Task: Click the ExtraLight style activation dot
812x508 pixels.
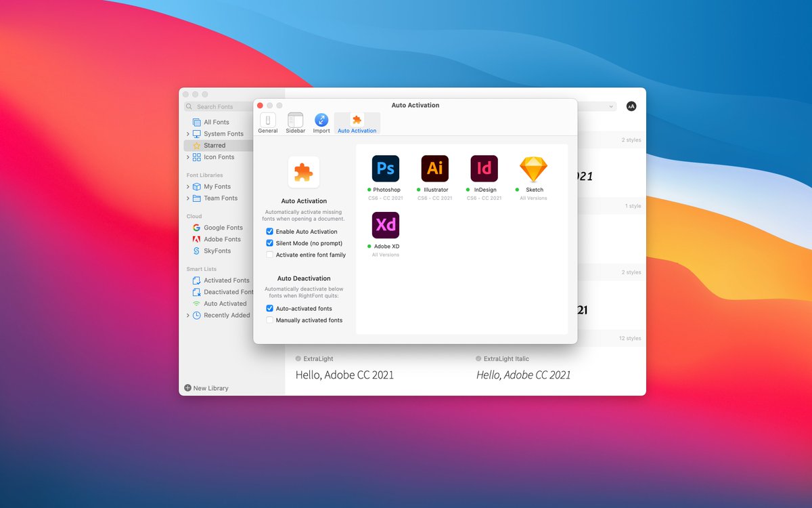Action: point(298,359)
